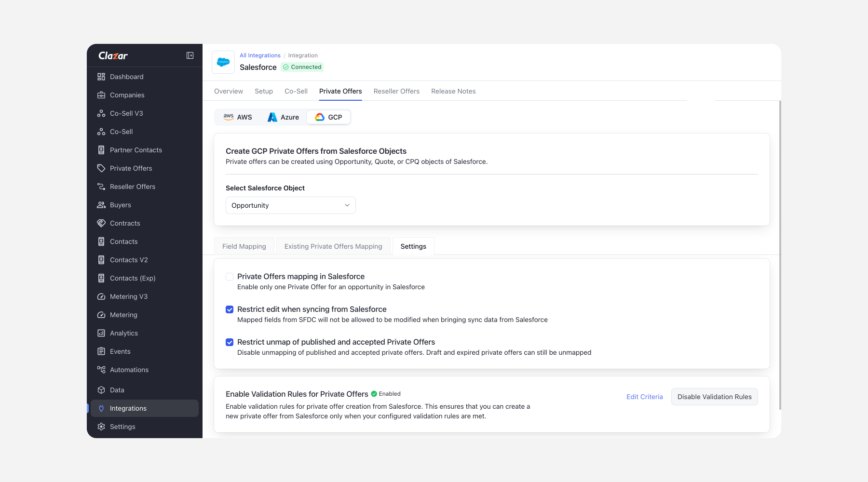The image size is (868, 482).
Task: Click the Partner Contacts icon
Action: pos(101,150)
